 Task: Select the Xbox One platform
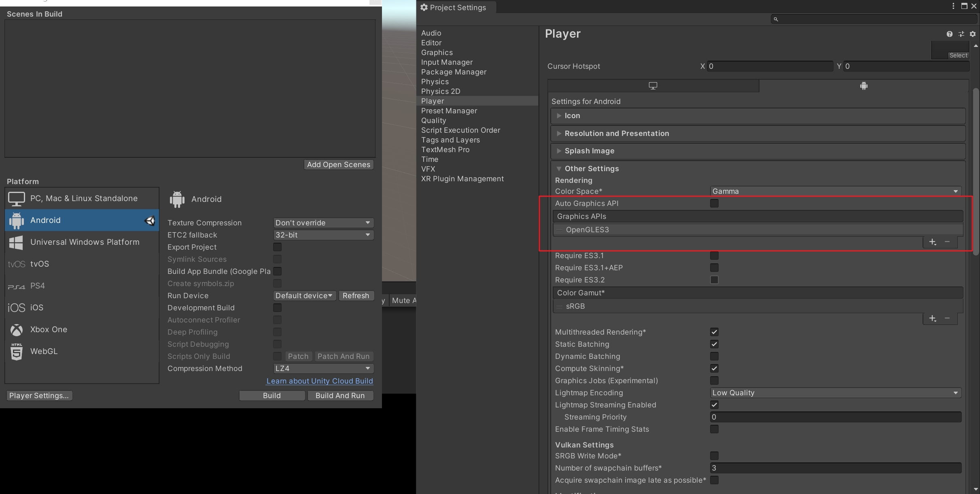48,329
